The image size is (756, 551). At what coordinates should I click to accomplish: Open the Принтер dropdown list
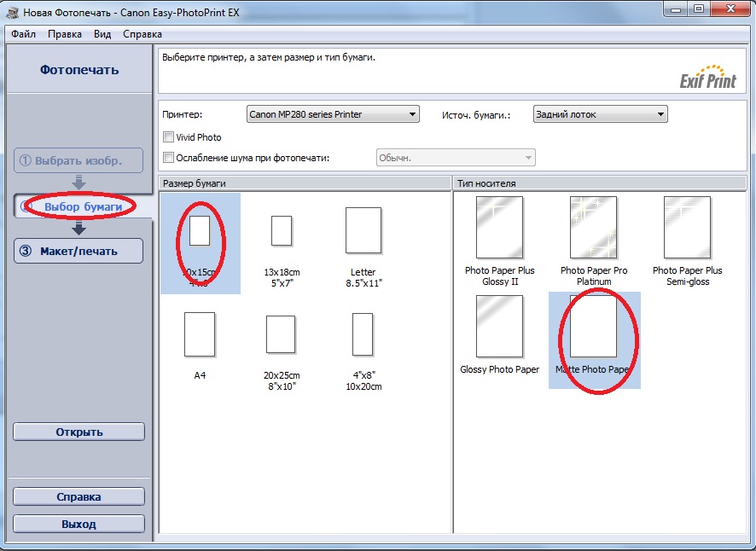(333, 114)
